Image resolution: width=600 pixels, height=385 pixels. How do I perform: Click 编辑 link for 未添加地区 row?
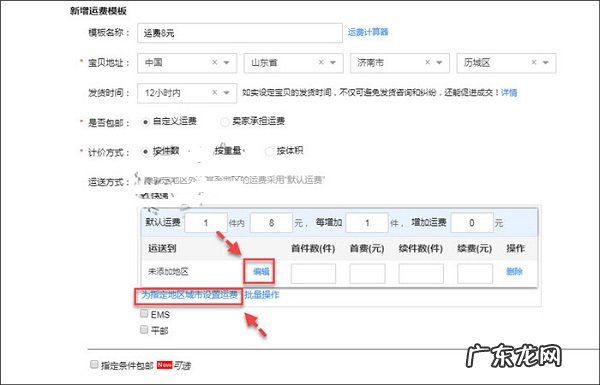click(x=261, y=272)
